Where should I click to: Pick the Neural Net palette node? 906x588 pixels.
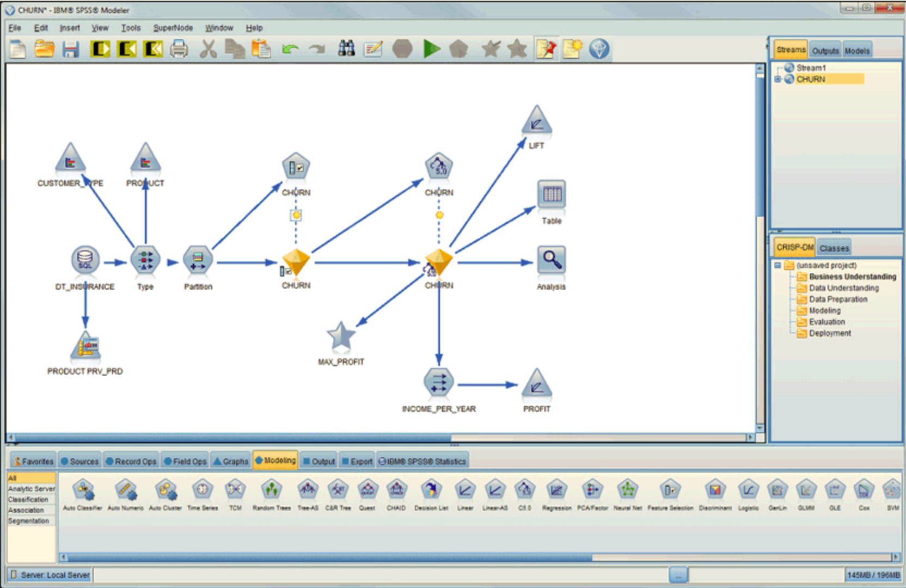(628, 495)
